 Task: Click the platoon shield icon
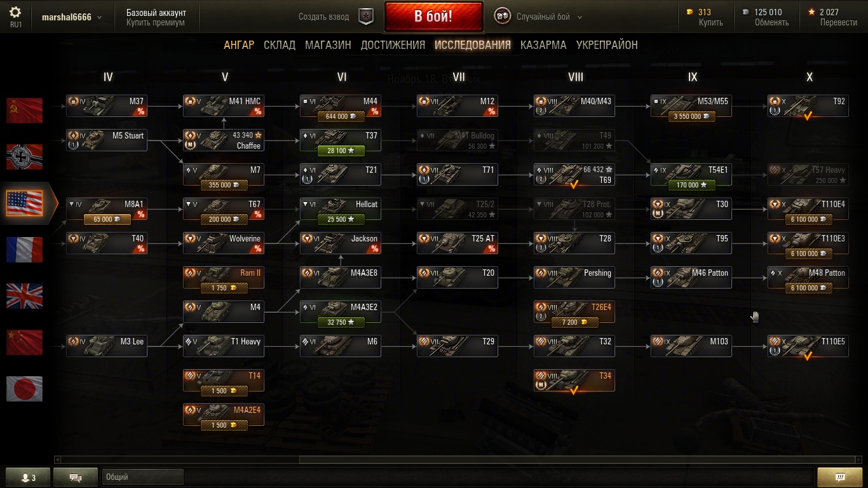pyautogui.click(x=366, y=17)
